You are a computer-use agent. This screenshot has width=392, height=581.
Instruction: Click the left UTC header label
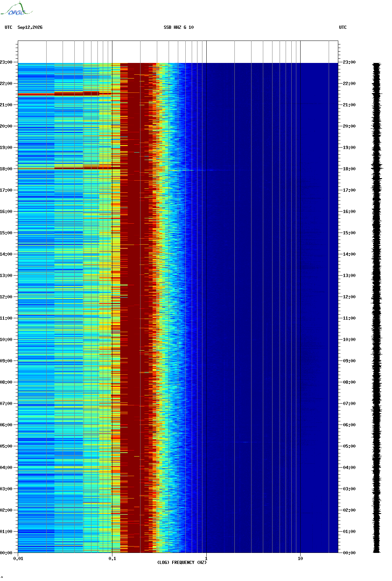click(9, 27)
